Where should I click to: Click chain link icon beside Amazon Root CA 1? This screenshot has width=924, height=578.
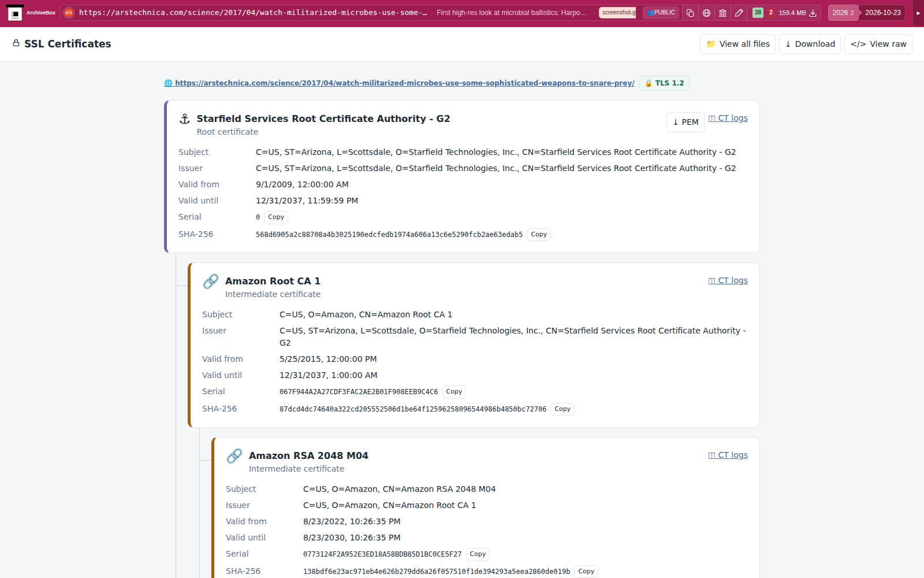pos(211,281)
